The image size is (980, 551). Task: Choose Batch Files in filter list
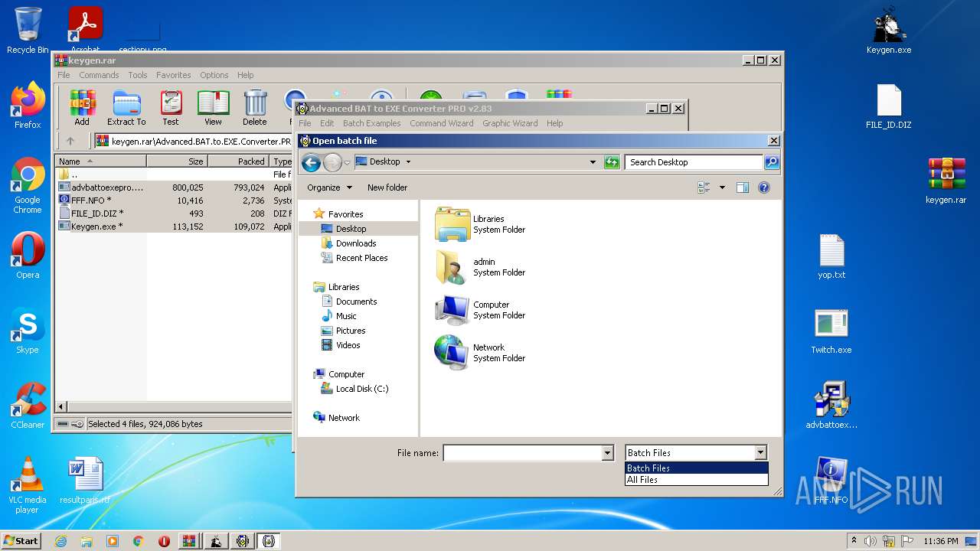point(696,468)
